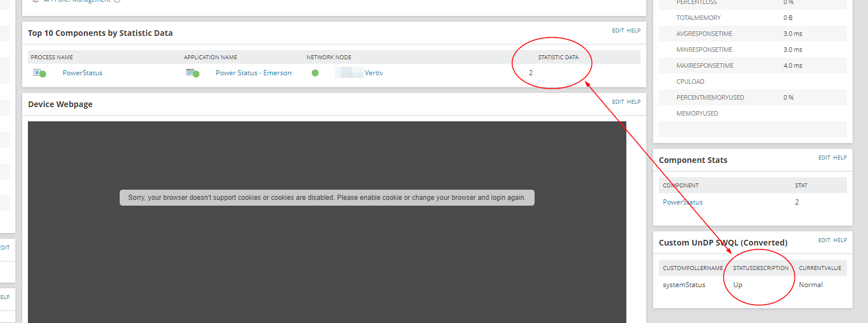This screenshot has height=323, width=868.
Task: Click the STATUSDESCRIPTION column header
Action: pyautogui.click(x=761, y=268)
